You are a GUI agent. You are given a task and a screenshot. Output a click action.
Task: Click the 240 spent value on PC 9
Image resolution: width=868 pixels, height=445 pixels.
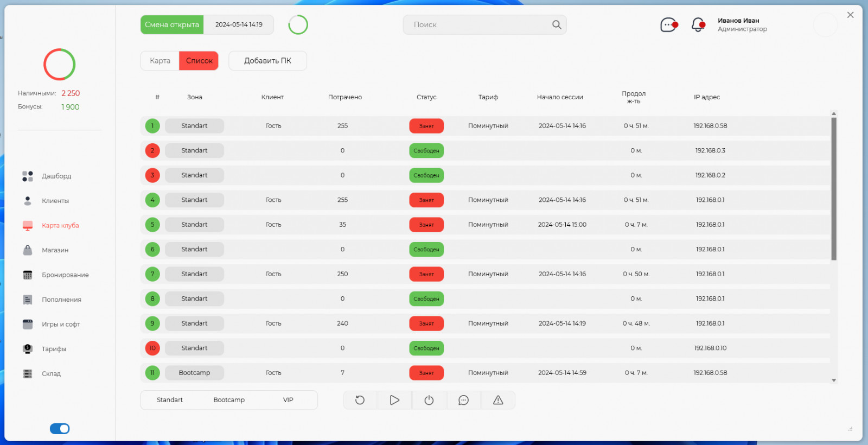pos(342,323)
